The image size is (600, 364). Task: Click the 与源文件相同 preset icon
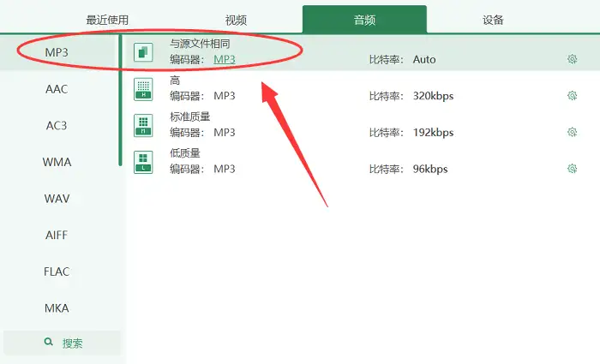pyautogui.click(x=143, y=52)
